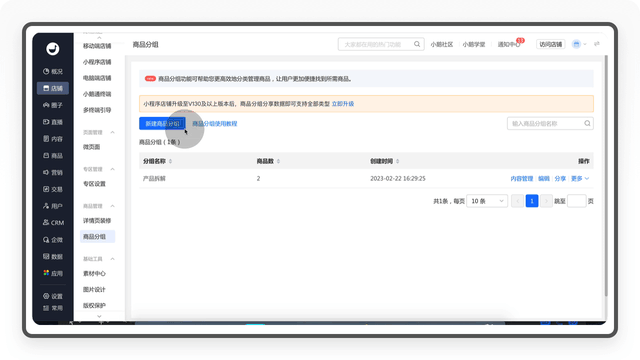Click the next page arrow
Viewport: 640px width, 360px height.
pos(546,201)
